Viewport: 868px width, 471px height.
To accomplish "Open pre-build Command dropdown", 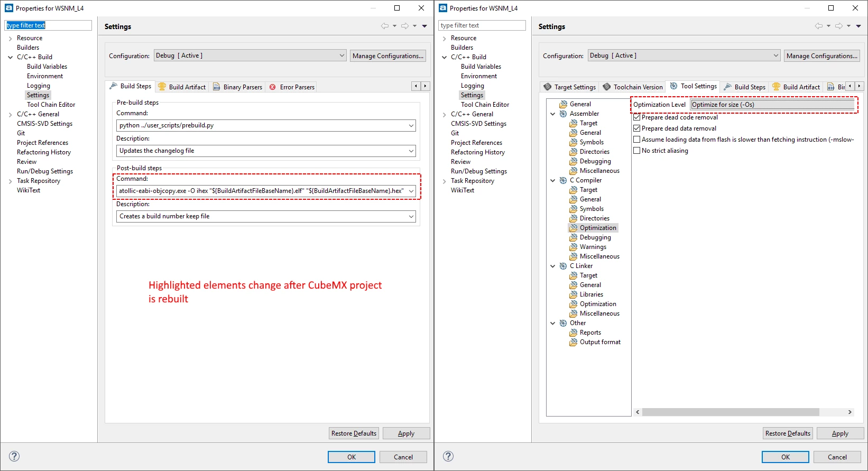I will coord(411,125).
